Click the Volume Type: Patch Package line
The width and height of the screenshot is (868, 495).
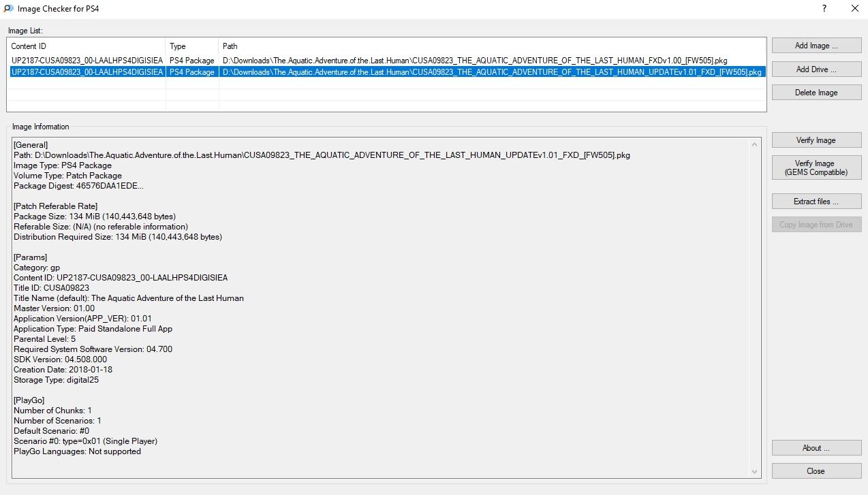point(68,176)
